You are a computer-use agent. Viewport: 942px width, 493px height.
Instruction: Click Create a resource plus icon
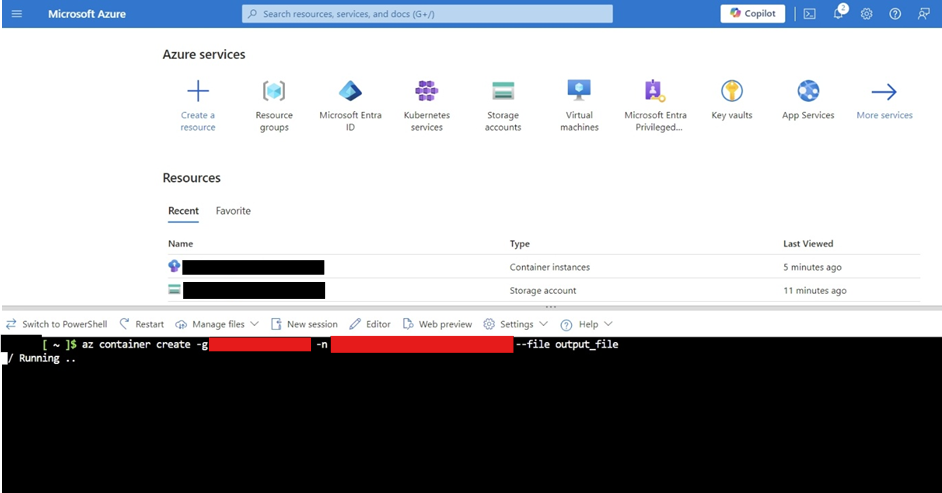point(198,92)
